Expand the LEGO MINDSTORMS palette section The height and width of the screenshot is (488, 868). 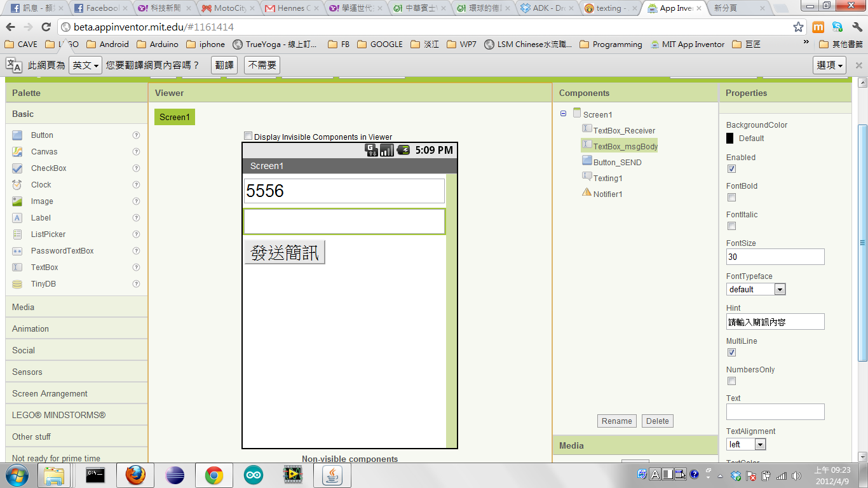[x=76, y=415]
